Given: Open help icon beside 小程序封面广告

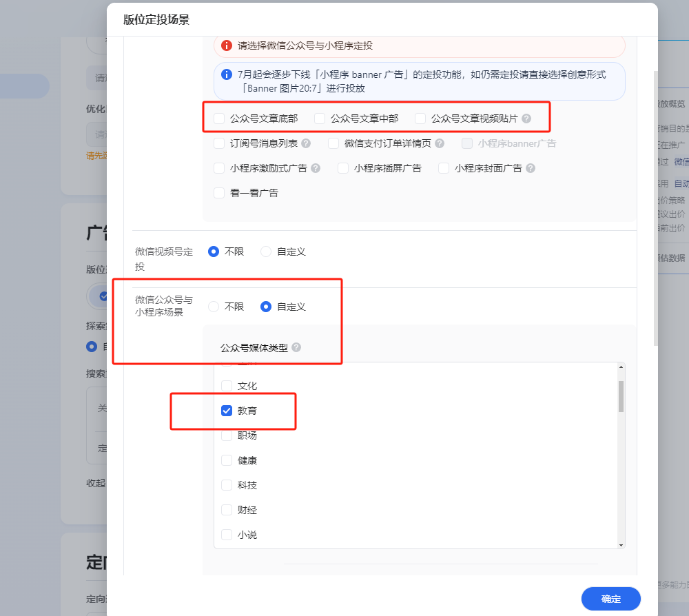Looking at the screenshot, I should (x=531, y=168).
